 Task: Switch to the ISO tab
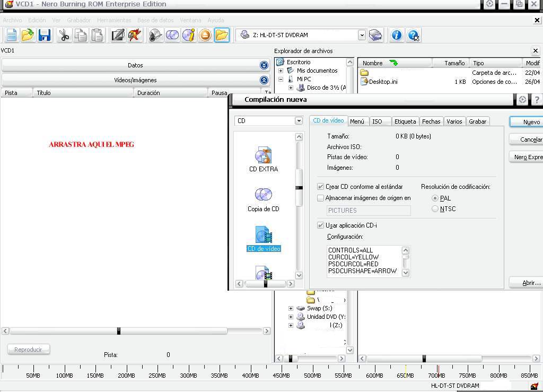(377, 121)
